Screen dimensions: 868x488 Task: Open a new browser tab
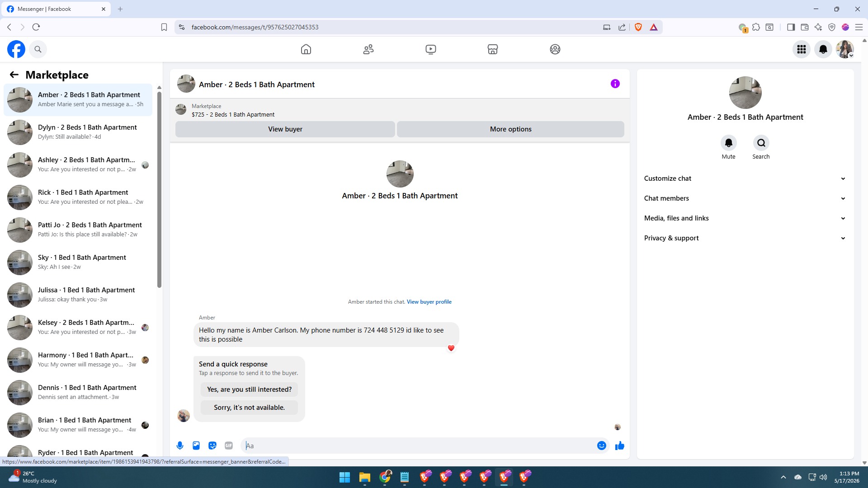pyautogui.click(x=120, y=9)
